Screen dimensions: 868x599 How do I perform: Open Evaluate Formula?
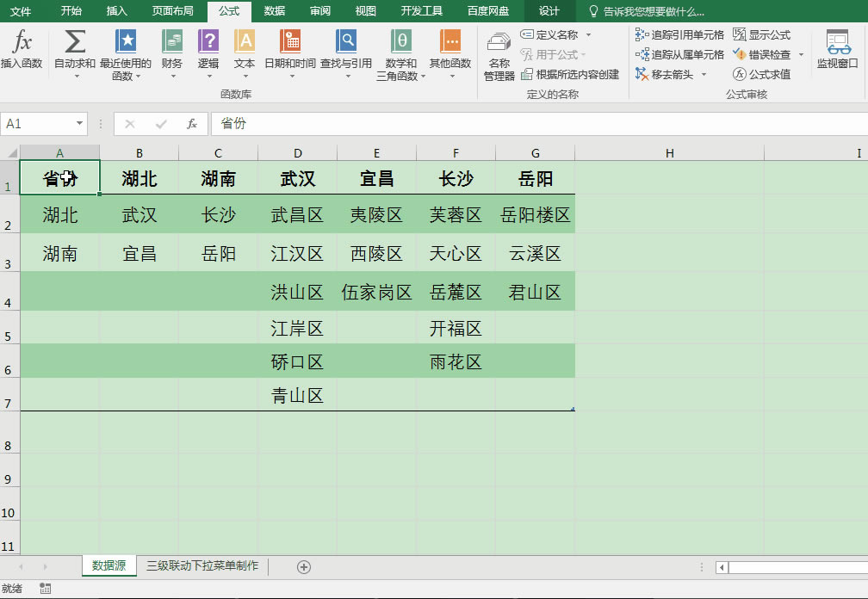[x=762, y=74]
